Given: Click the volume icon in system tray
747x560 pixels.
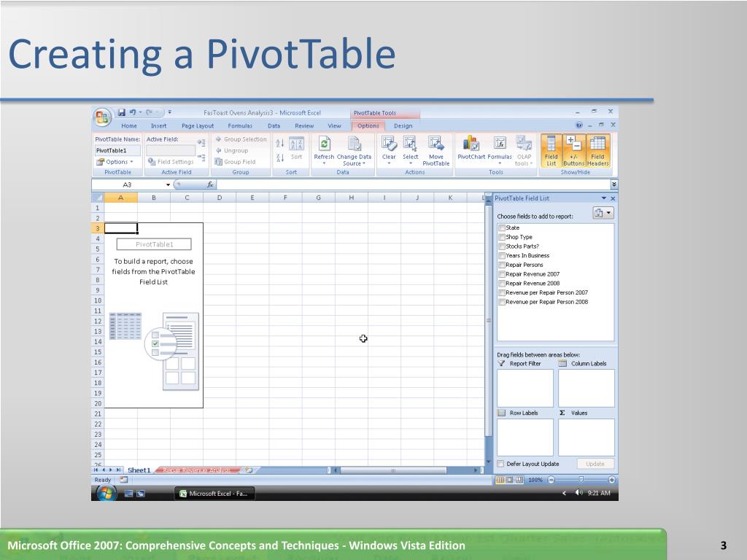Looking at the screenshot, I should point(578,493).
